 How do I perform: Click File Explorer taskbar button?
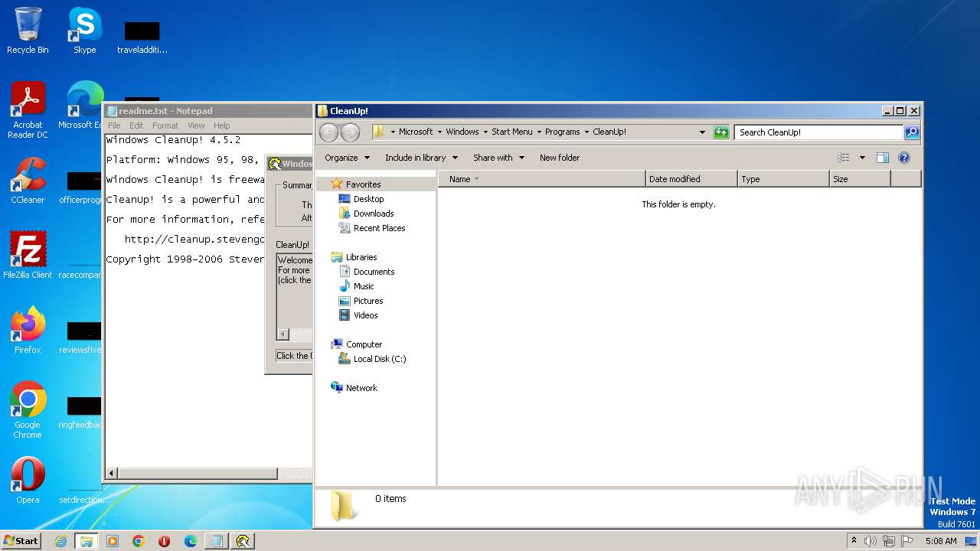(87, 541)
